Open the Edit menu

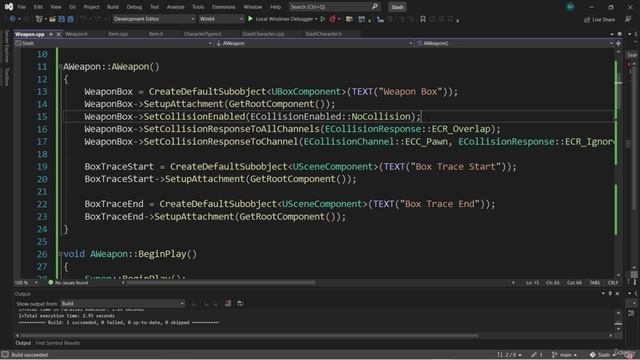(x=38, y=7)
